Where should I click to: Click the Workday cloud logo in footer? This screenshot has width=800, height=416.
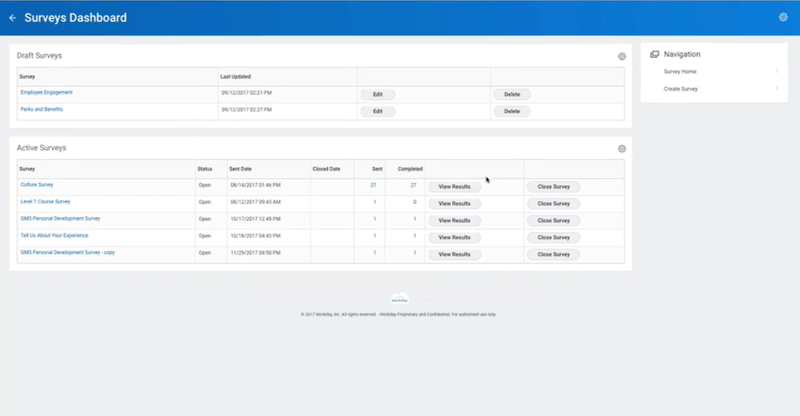[x=399, y=299]
